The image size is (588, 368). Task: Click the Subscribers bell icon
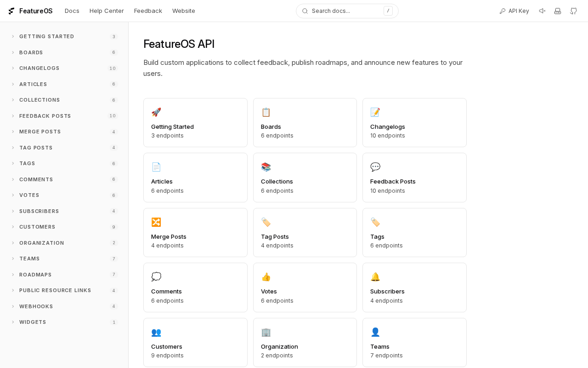click(375, 277)
